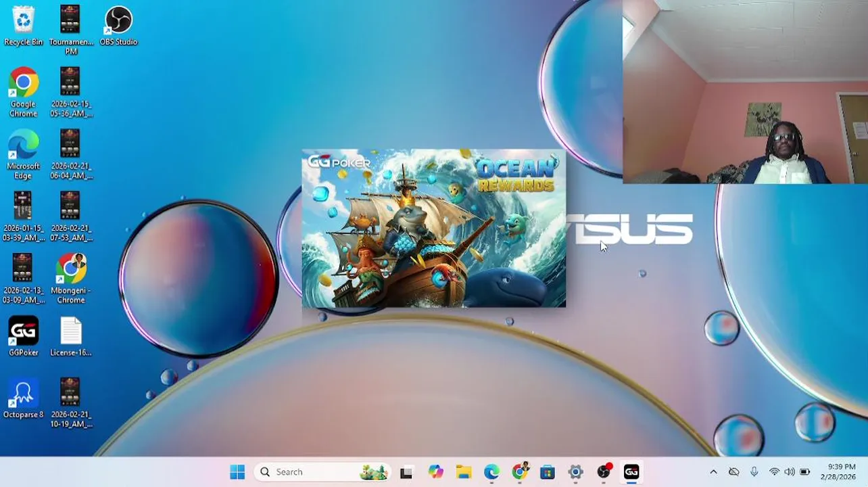The width and height of the screenshot is (868, 487).
Task: Launch the Octoparse 8 desktop shortcut
Action: [x=23, y=398]
